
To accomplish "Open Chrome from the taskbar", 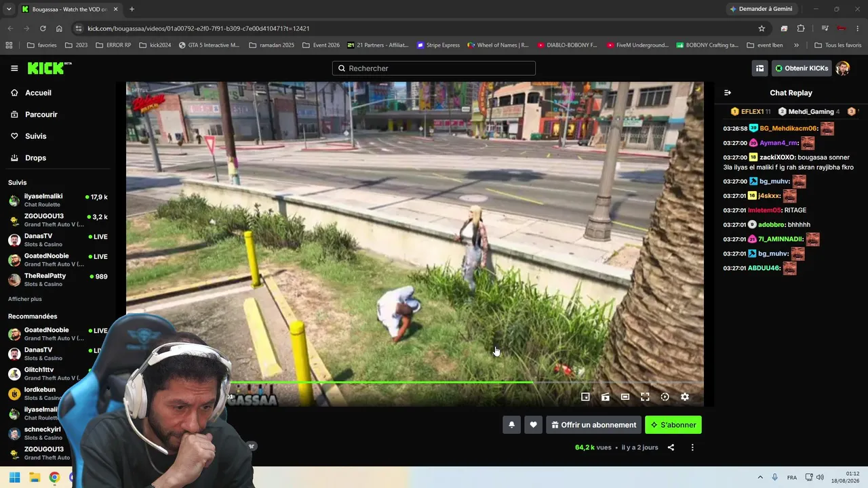I will [54, 477].
